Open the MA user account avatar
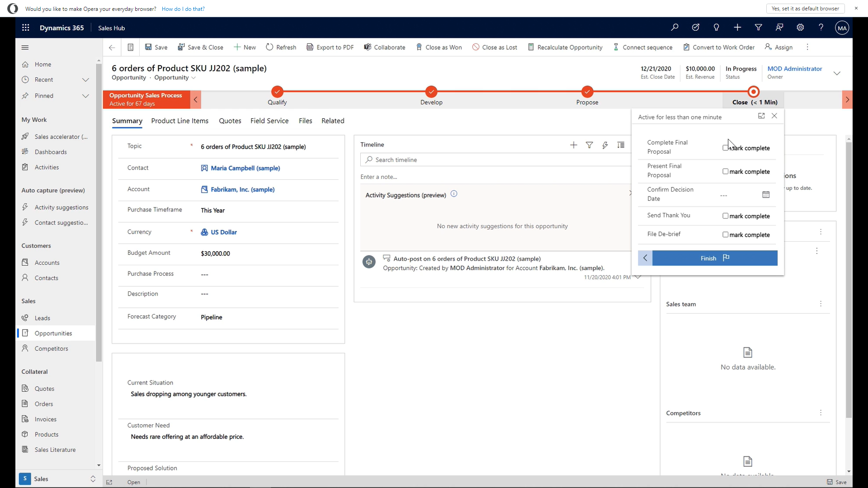Screen dimensions: 868x488 tap(842, 28)
